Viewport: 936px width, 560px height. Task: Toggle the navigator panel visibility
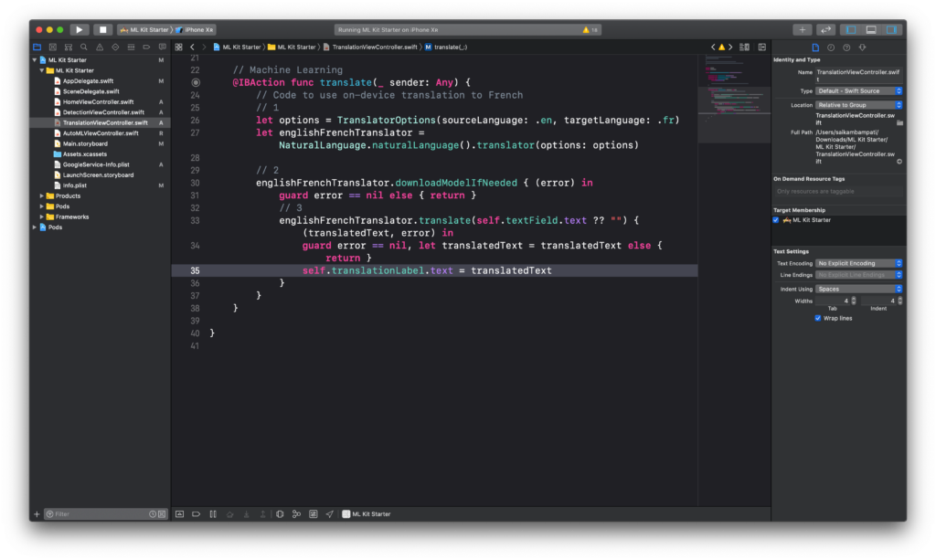(x=851, y=29)
